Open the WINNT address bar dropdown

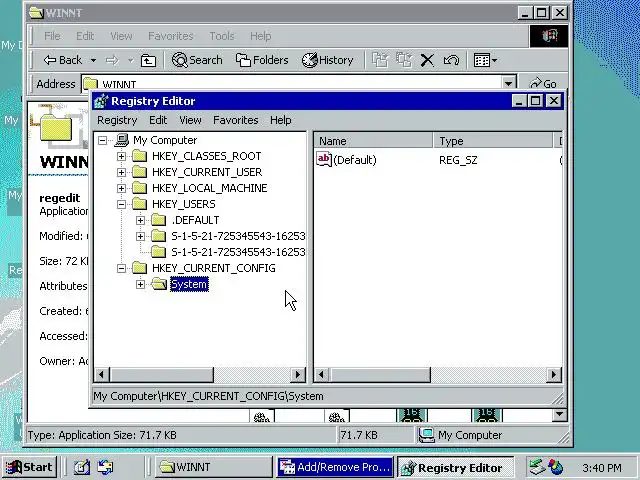[x=508, y=83]
